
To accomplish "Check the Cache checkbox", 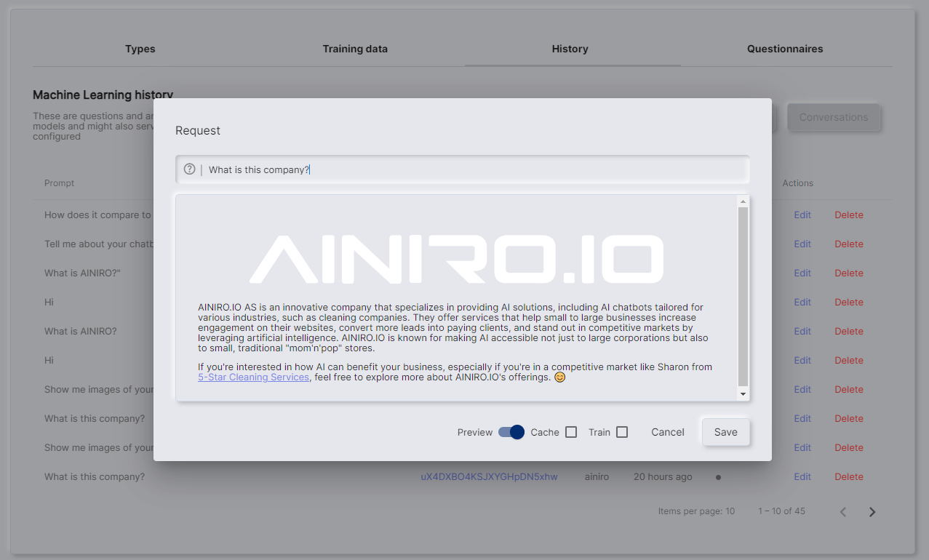I will pyautogui.click(x=571, y=432).
